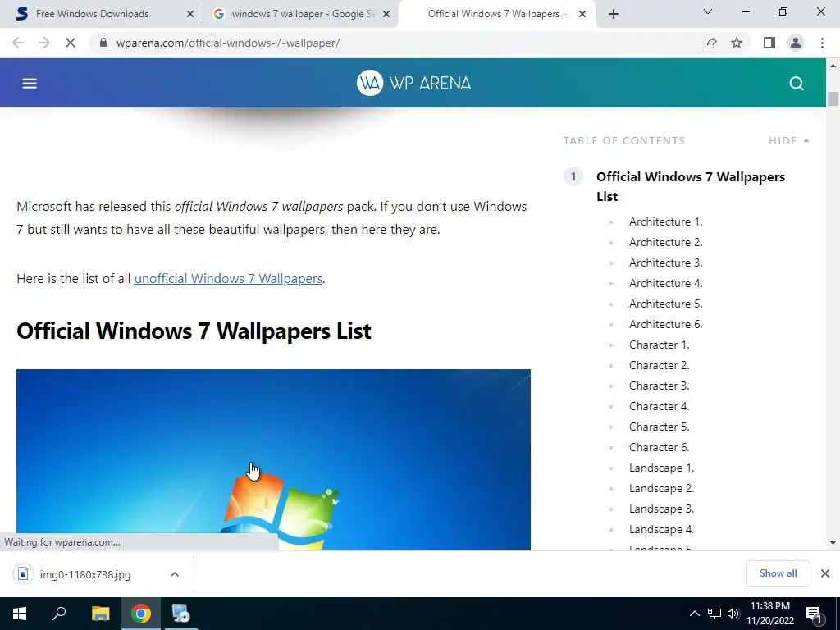
Task: Go to Architecture 6 in contents
Action: (665, 324)
